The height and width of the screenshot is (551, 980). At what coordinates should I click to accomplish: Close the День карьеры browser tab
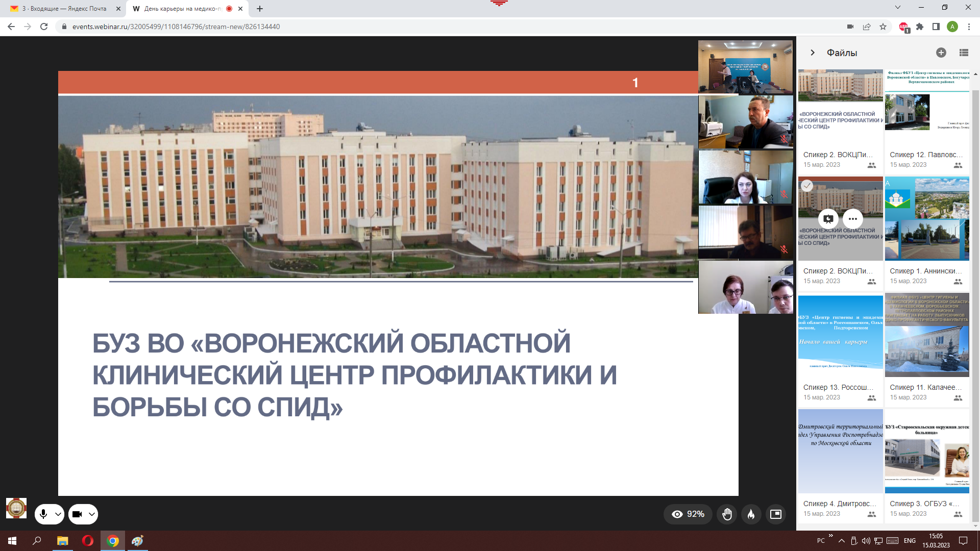pos(240,9)
